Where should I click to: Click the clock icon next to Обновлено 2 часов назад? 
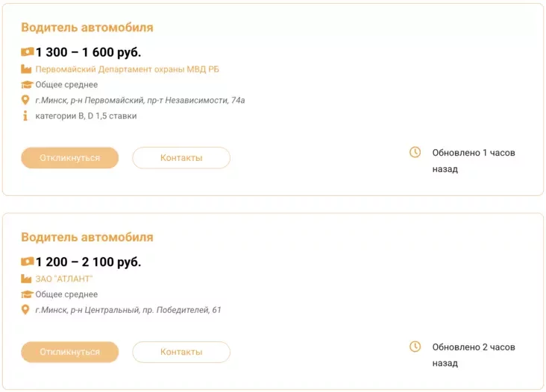(415, 347)
